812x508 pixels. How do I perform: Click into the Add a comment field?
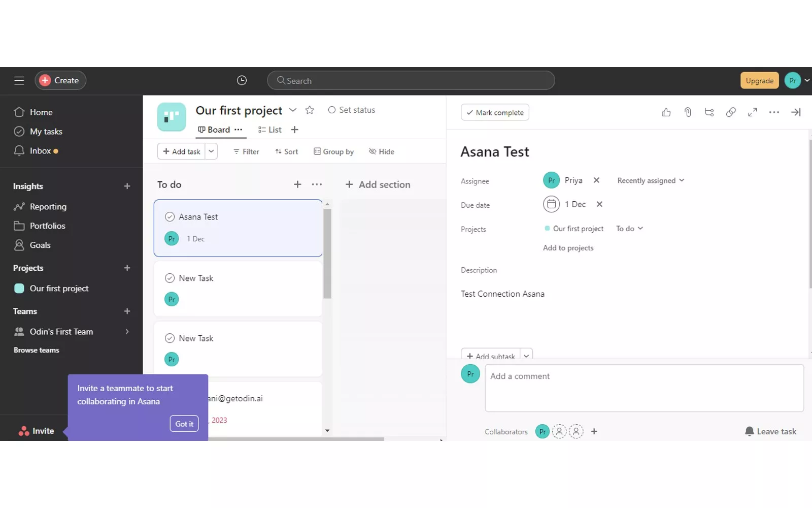tap(644, 388)
